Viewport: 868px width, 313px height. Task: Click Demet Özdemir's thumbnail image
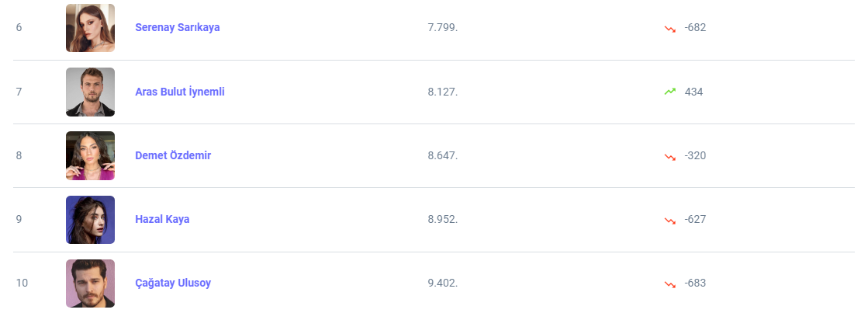(90, 155)
